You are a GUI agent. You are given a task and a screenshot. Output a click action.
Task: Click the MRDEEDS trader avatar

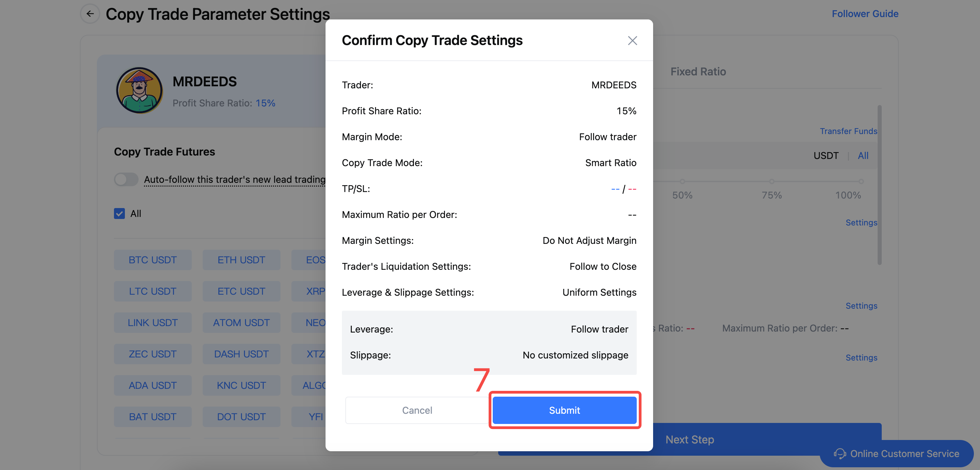pos(139,90)
